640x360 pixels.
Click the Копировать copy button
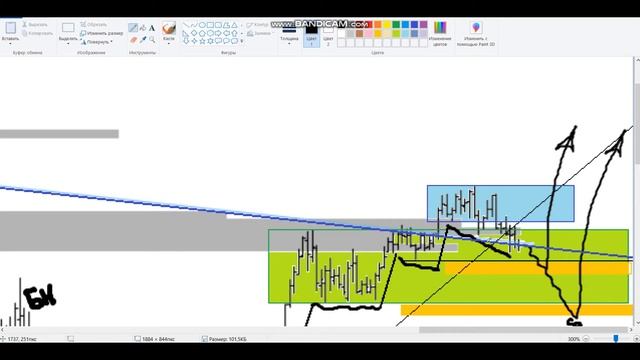tap(37, 33)
